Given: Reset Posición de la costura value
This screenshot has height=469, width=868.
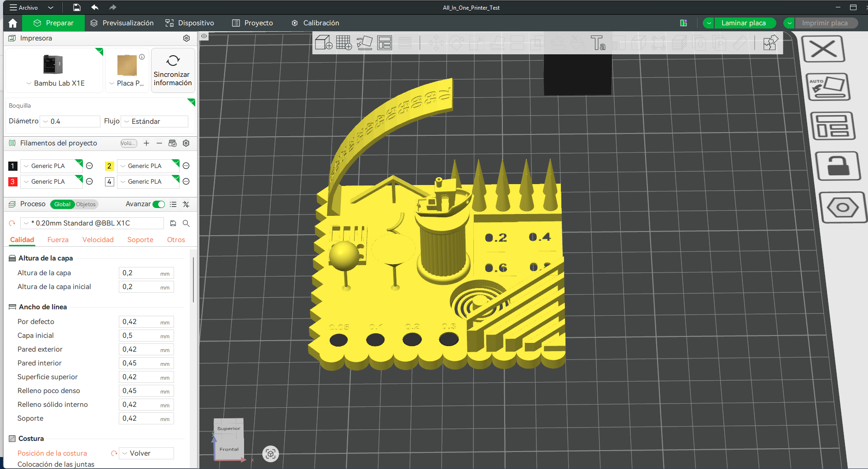Looking at the screenshot, I should pos(114,453).
